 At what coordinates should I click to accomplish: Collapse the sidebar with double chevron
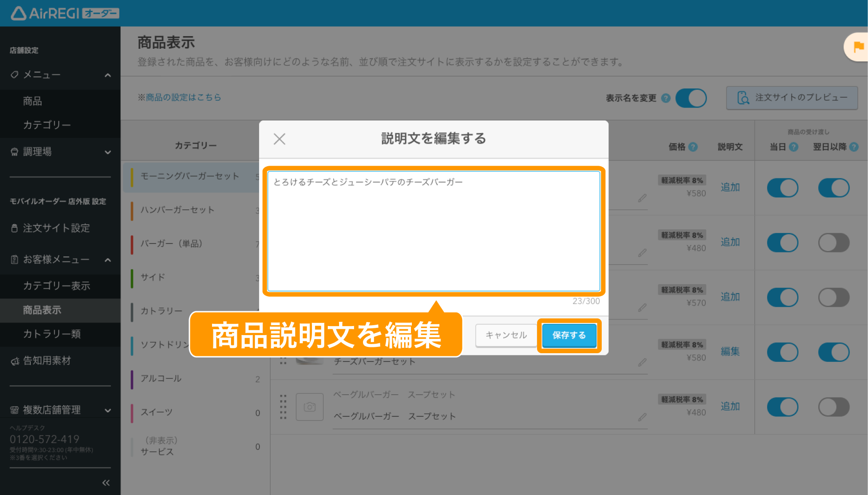tap(106, 483)
